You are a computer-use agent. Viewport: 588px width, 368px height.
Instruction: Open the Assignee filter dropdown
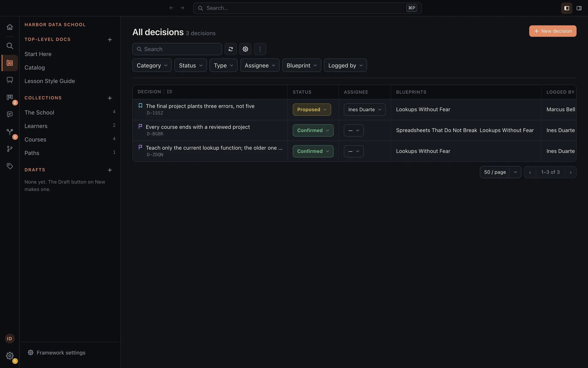260,65
